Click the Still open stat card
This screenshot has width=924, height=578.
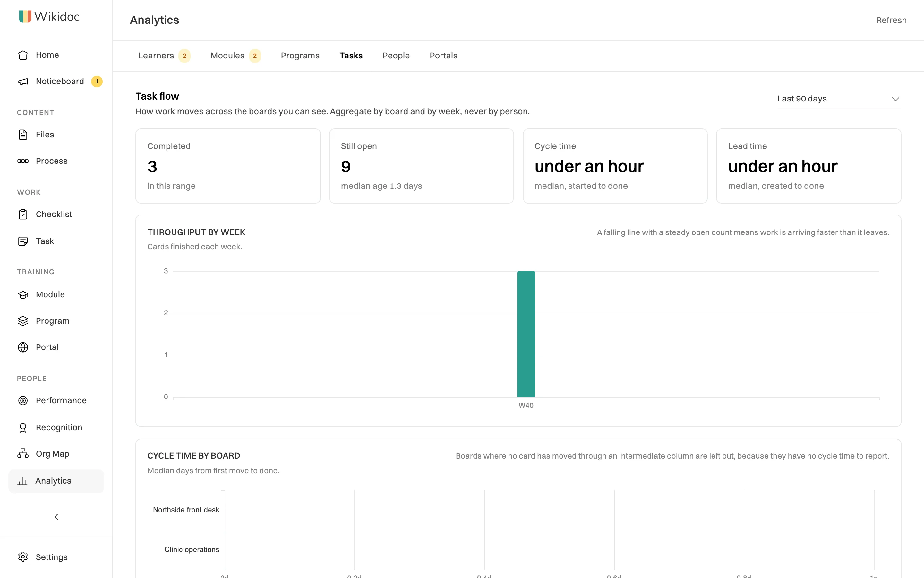[422, 166]
